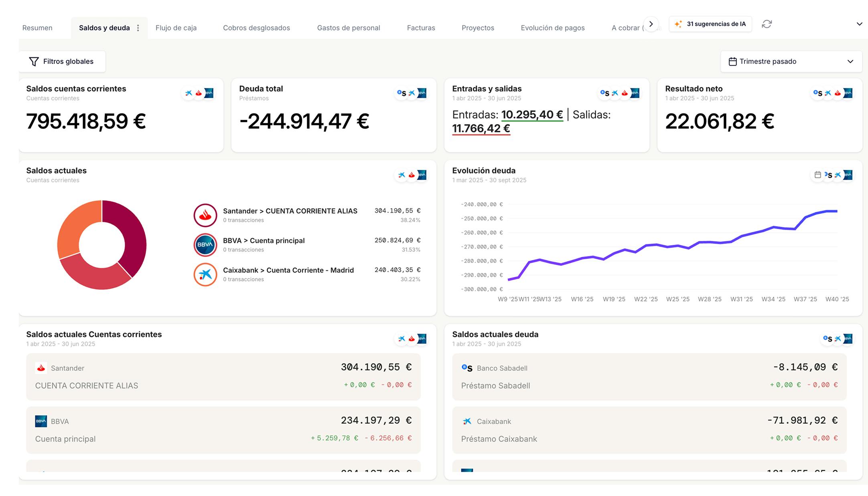The width and height of the screenshot is (868, 496).
Task: Switch to the Flujo de caja tab
Action: pyautogui.click(x=176, y=28)
